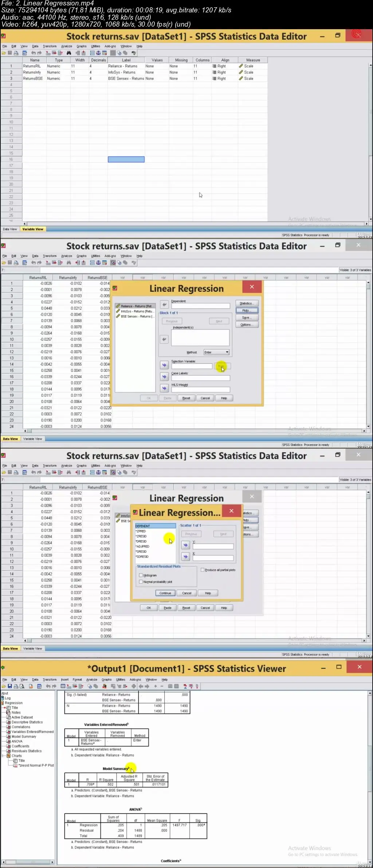This screenshot has width=373, height=868.
Task: Click Save icon in Output Viewer toolbar
Action: 10,686
